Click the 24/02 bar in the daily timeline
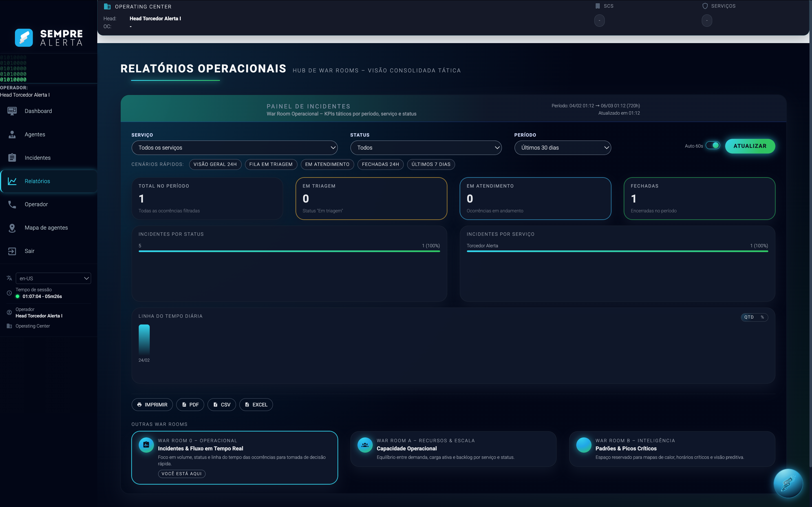 tap(144, 339)
